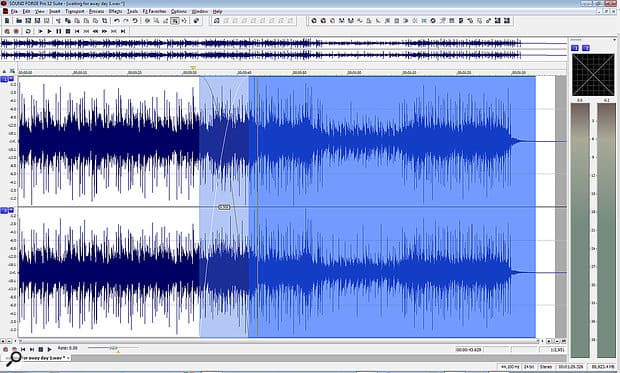620x373 pixels.
Task: Toggle channel 2 button in the meters panel
Action: point(586,48)
